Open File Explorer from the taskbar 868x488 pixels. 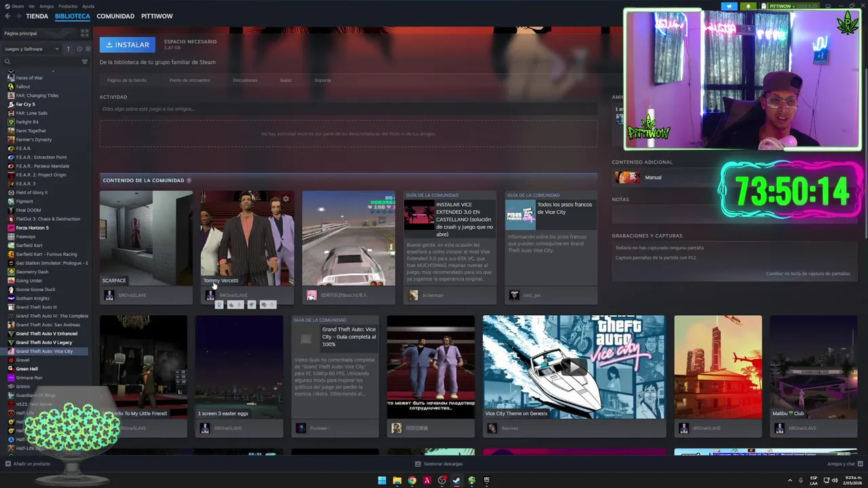point(397,481)
